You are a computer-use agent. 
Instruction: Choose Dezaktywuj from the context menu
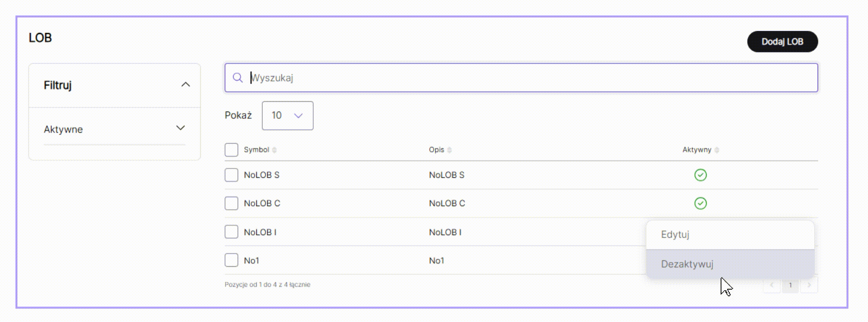coord(730,264)
